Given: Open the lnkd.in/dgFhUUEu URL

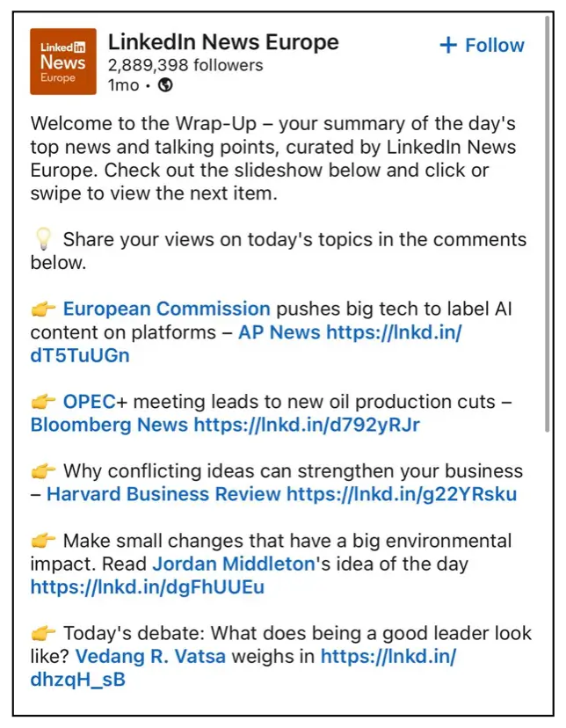Looking at the screenshot, I should (148, 586).
